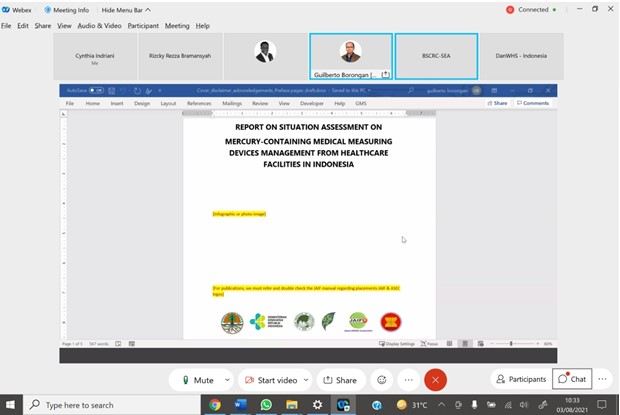Click the JAIF logo in document
This screenshot has width=620, height=415.
coord(358,321)
